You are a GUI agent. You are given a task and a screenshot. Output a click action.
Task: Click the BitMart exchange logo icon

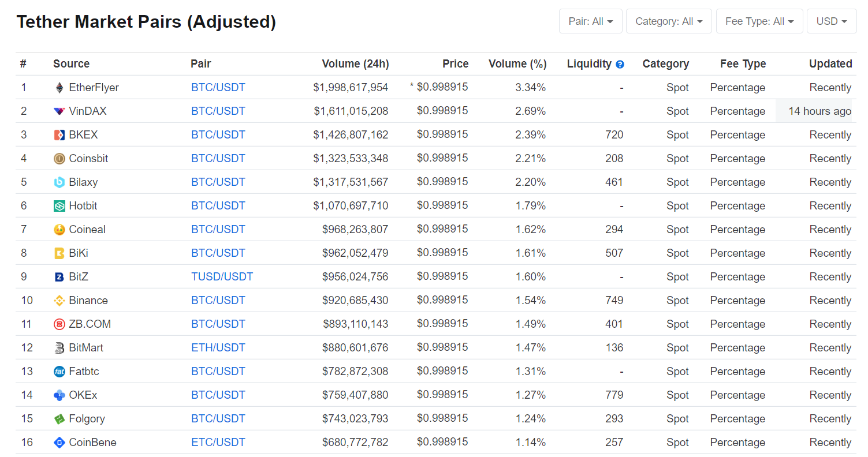click(59, 348)
